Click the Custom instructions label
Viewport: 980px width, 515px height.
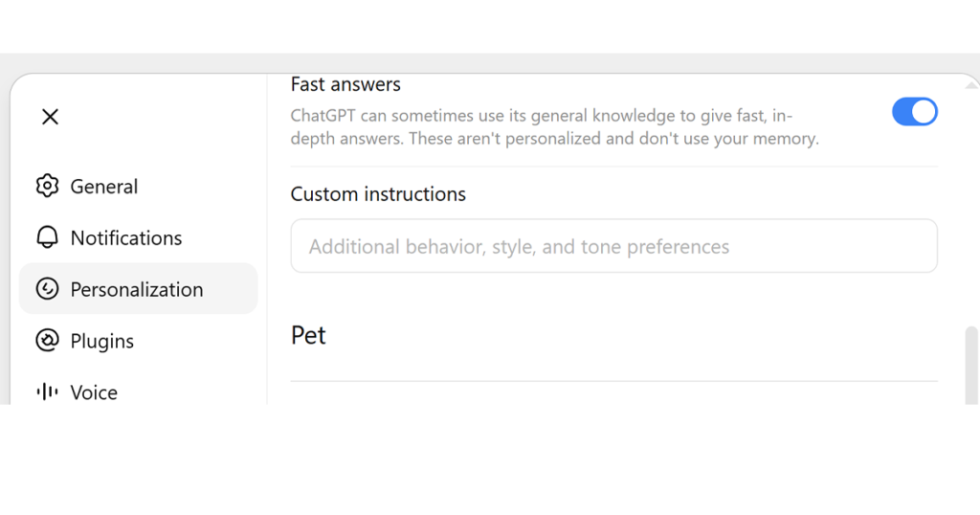(x=378, y=194)
